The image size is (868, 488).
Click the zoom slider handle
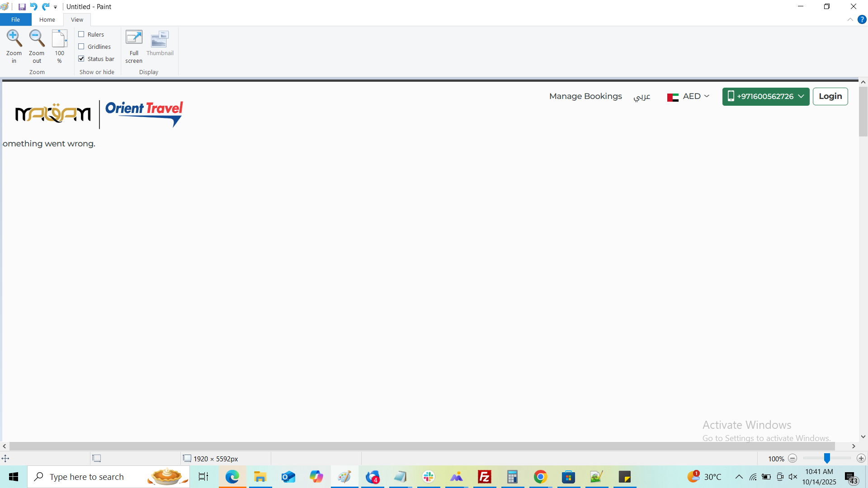pyautogui.click(x=827, y=458)
